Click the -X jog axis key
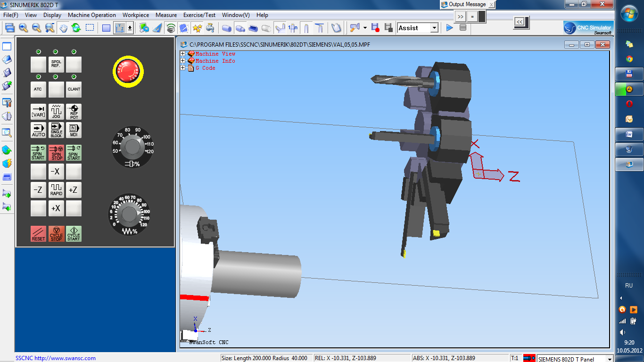 point(56,172)
